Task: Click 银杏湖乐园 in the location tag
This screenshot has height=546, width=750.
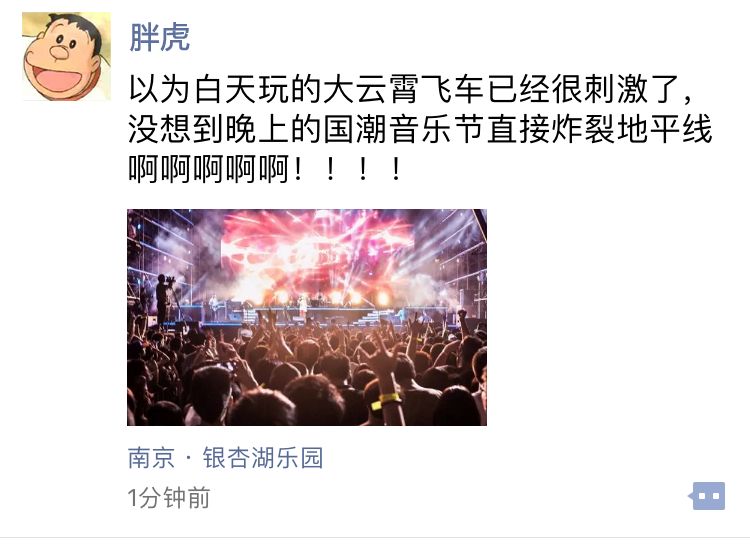Action: click(263, 458)
